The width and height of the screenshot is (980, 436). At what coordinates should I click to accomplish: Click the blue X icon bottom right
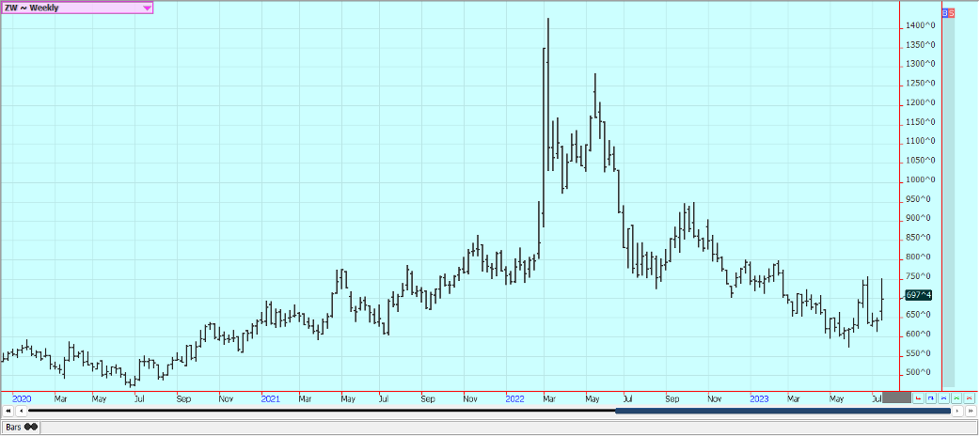click(x=943, y=397)
